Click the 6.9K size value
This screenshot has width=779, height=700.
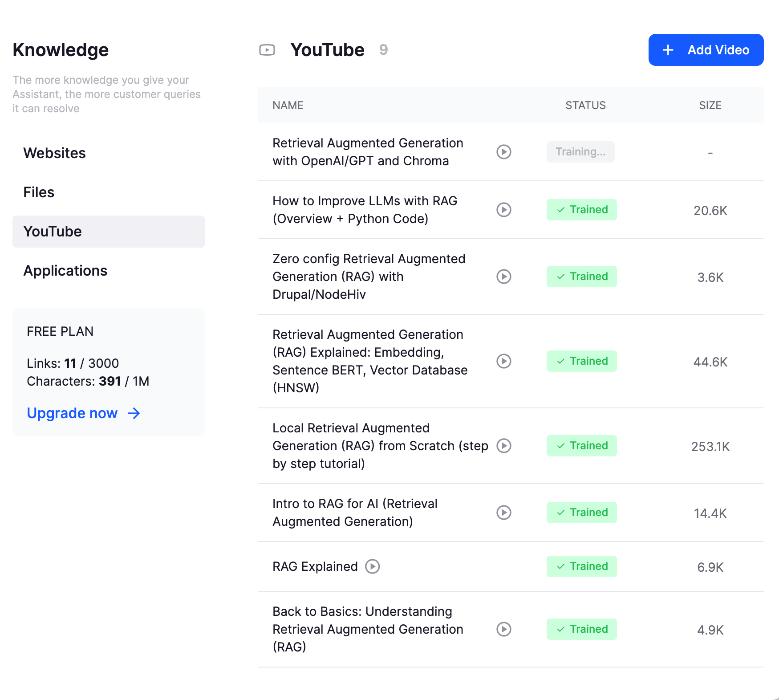(710, 567)
